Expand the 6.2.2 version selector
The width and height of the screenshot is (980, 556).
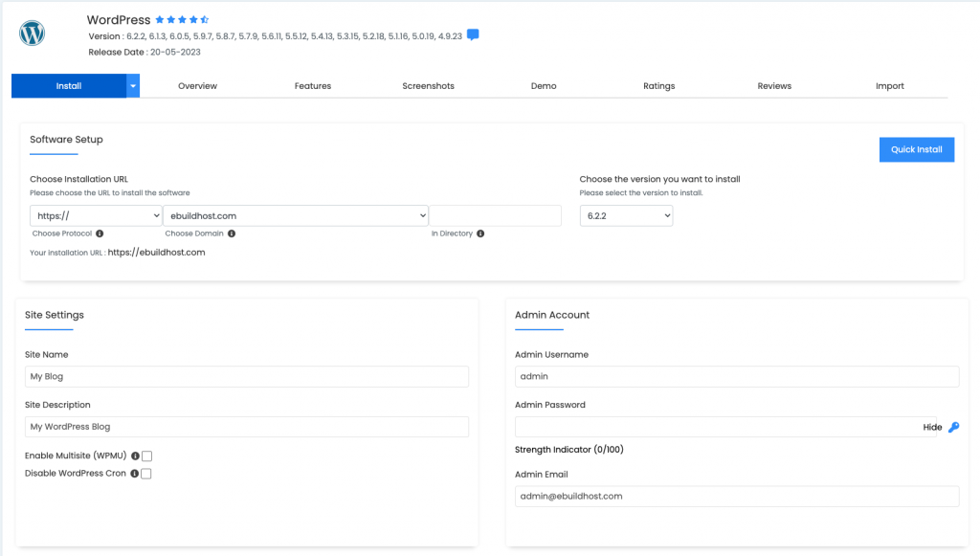(x=626, y=215)
